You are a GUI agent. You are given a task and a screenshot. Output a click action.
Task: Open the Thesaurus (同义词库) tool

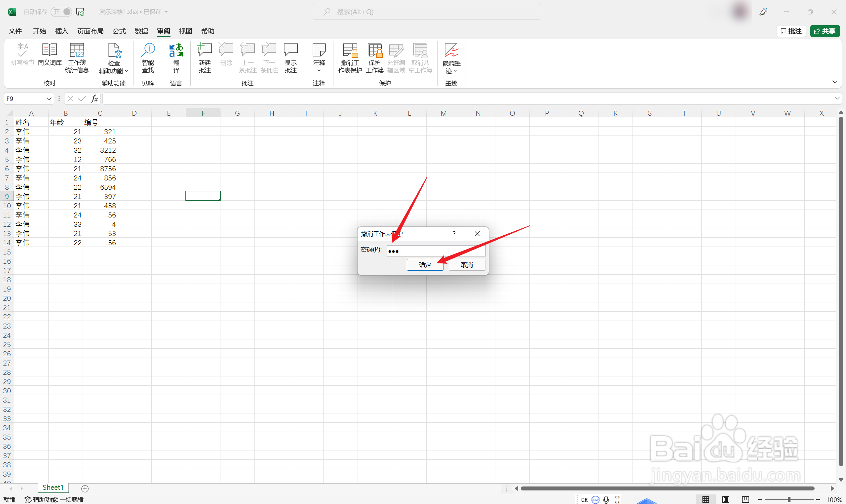(x=50, y=54)
